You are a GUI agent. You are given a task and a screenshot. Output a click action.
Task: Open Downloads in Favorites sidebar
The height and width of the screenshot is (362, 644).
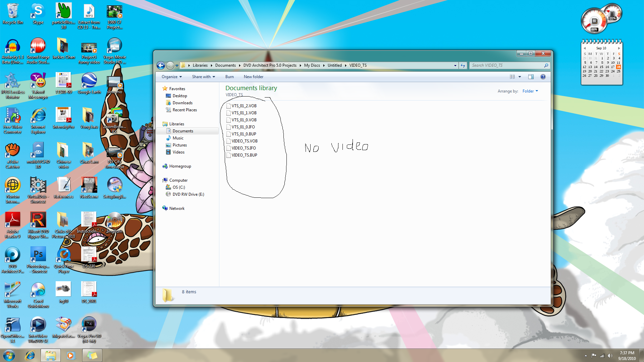pyautogui.click(x=182, y=103)
